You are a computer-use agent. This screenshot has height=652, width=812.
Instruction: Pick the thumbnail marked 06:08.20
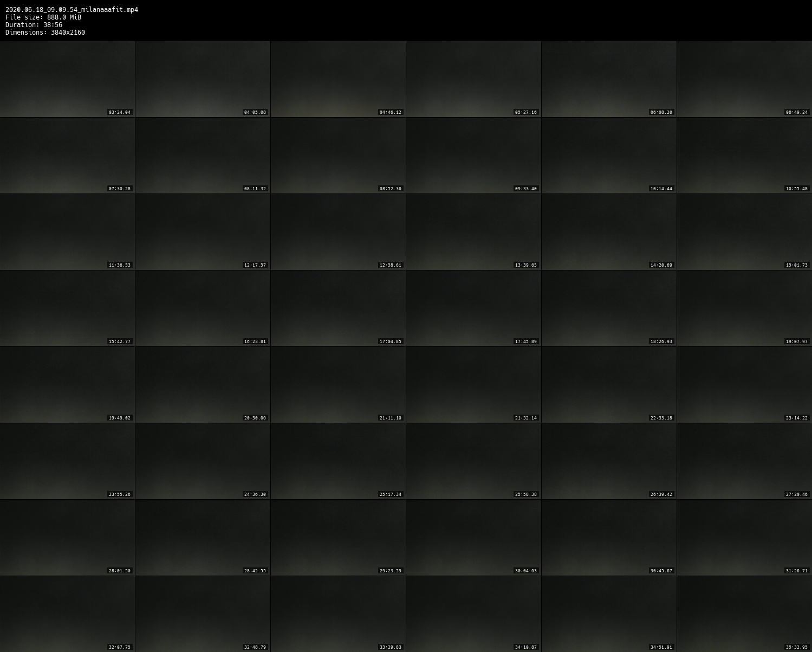pyautogui.click(x=609, y=79)
